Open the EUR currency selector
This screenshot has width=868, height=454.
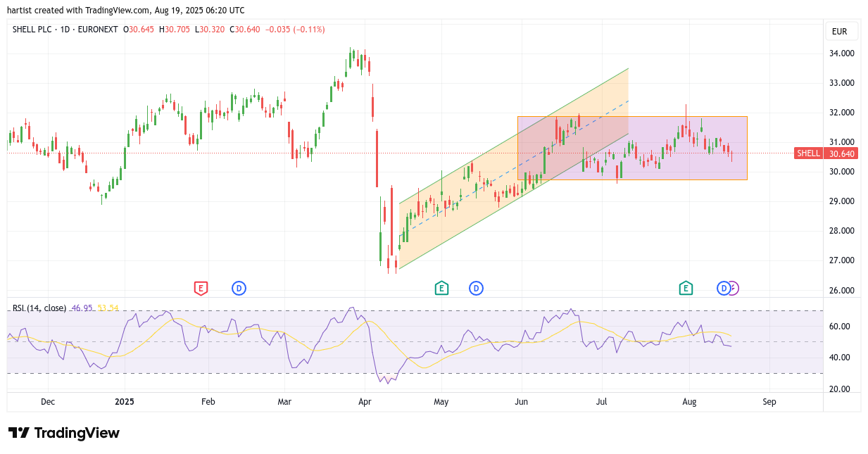tap(841, 31)
